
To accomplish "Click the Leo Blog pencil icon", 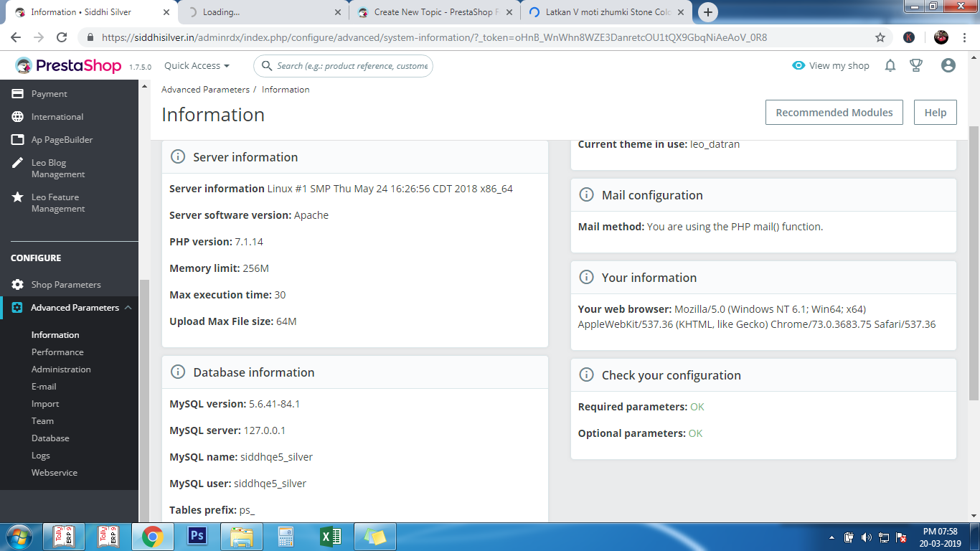I will [x=18, y=163].
